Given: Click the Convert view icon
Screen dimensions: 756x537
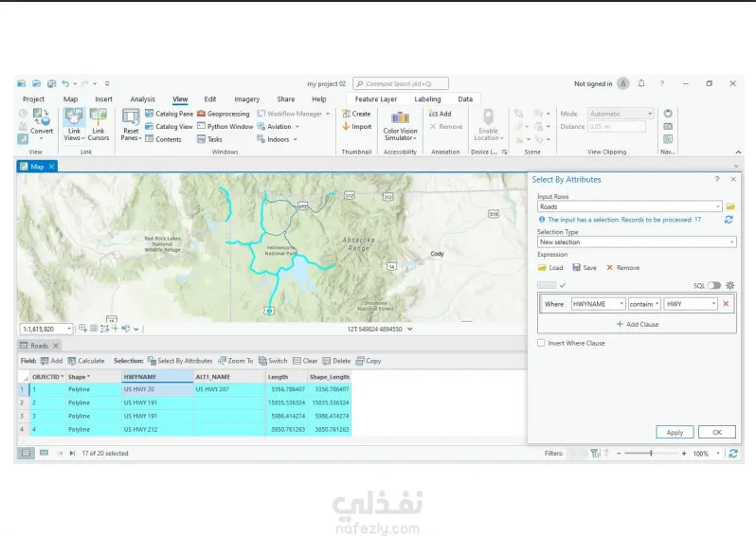Looking at the screenshot, I should (x=41, y=117).
